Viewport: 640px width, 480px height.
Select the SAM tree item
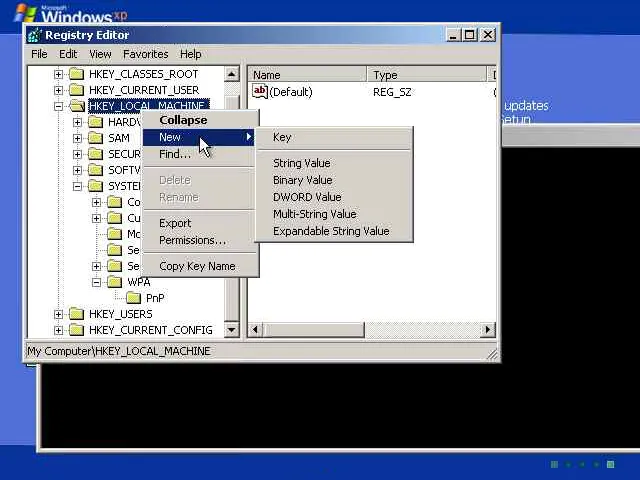(119, 138)
